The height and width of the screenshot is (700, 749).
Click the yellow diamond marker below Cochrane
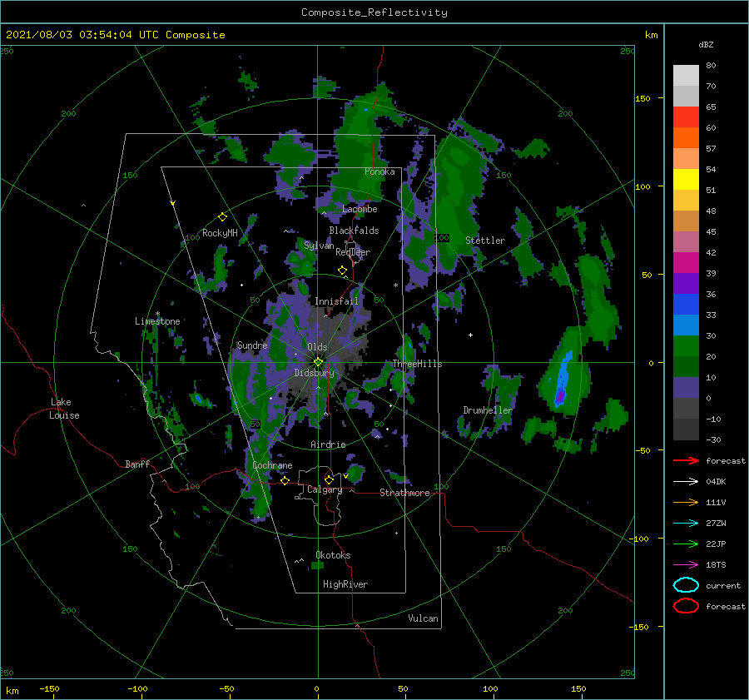point(285,480)
